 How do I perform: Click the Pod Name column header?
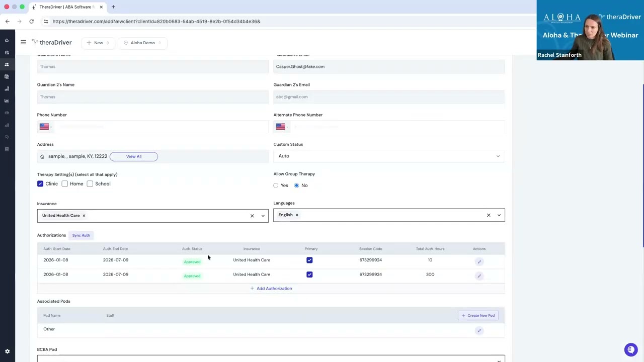point(52,316)
